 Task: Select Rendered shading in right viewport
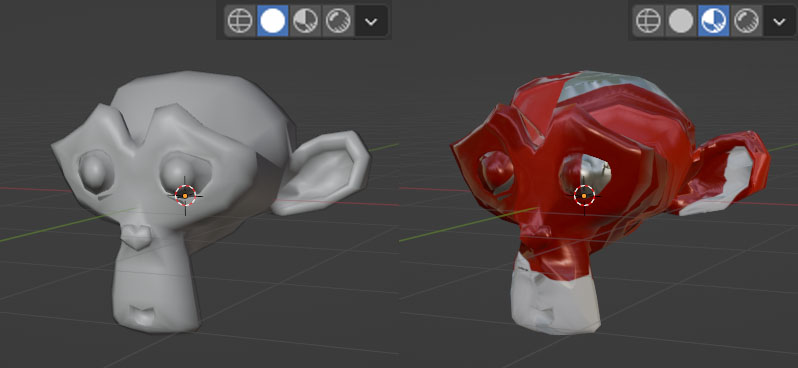point(746,21)
